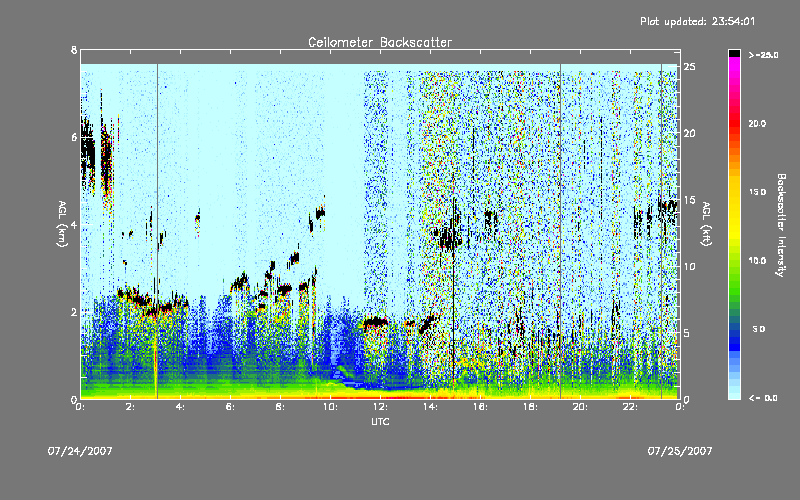Click the 6 km y-axis tick label
Screen dimensions: 800x500
coord(74,137)
